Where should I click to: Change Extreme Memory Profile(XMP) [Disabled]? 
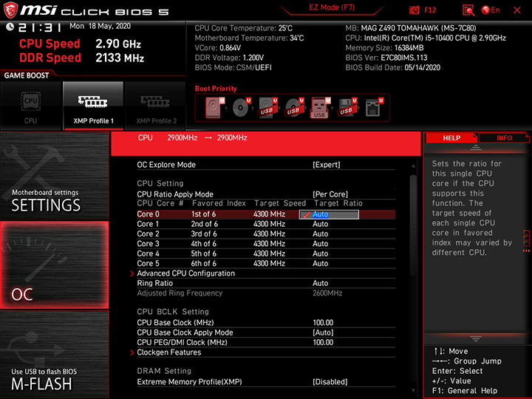[x=330, y=382]
